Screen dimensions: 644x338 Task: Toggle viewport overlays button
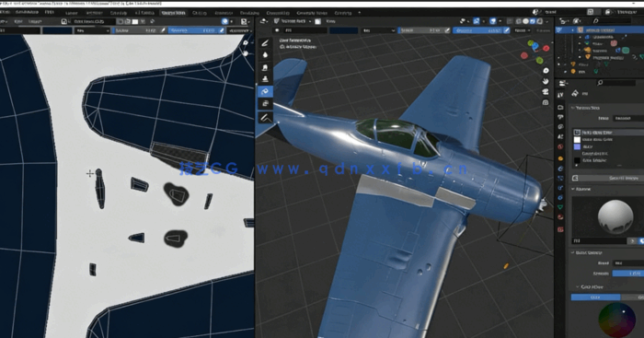pos(493,21)
